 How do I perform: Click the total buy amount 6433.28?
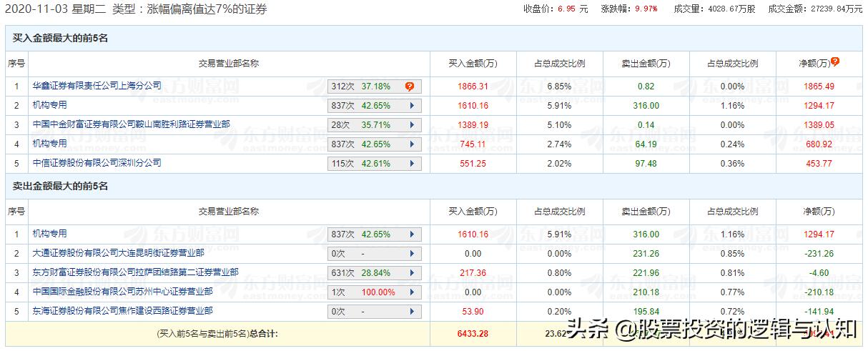[x=473, y=333]
